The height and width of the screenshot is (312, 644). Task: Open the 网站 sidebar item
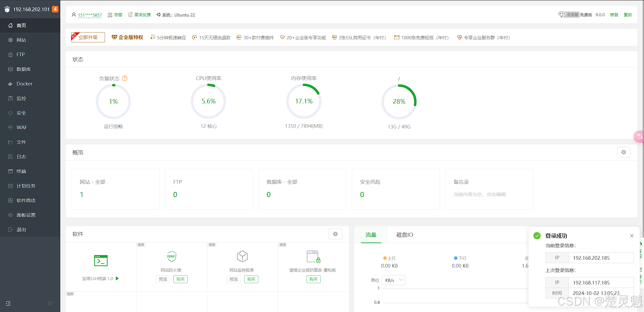click(30, 40)
